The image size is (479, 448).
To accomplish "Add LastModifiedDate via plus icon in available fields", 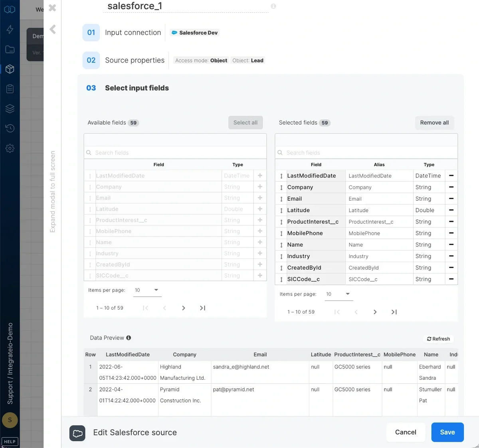I will click(x=260, y=176).
